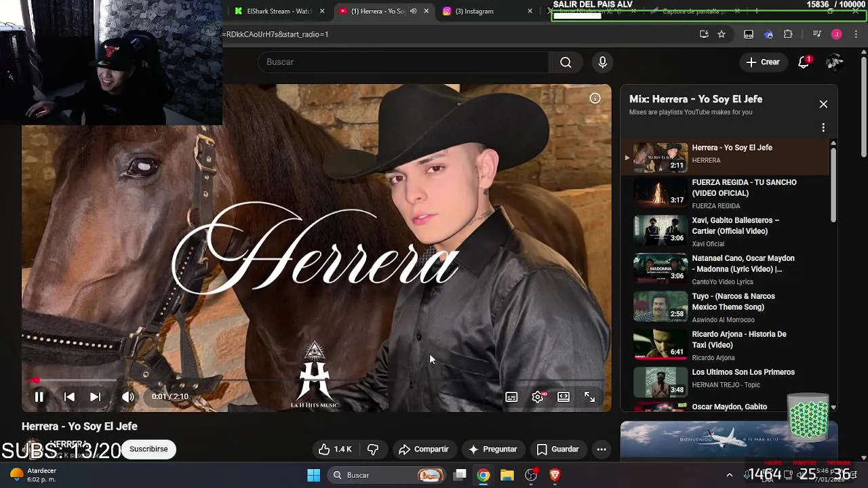Open Chrome profile J avatar

point(837,35)
